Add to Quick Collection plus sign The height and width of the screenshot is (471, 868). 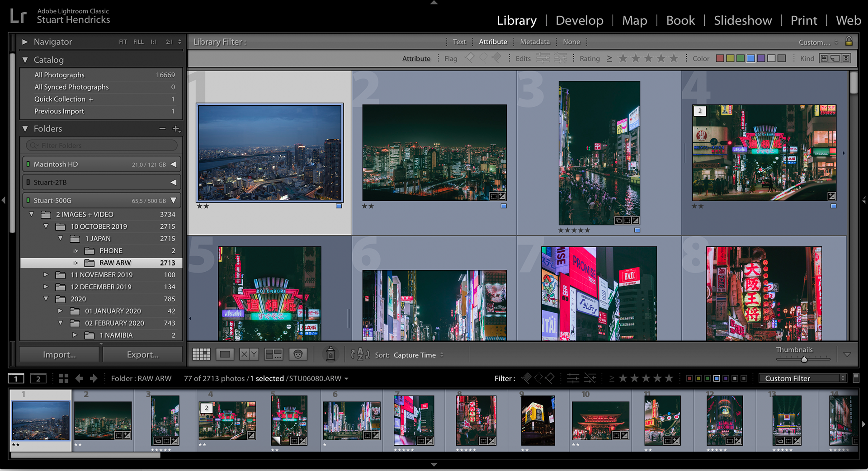pos(91,99)
